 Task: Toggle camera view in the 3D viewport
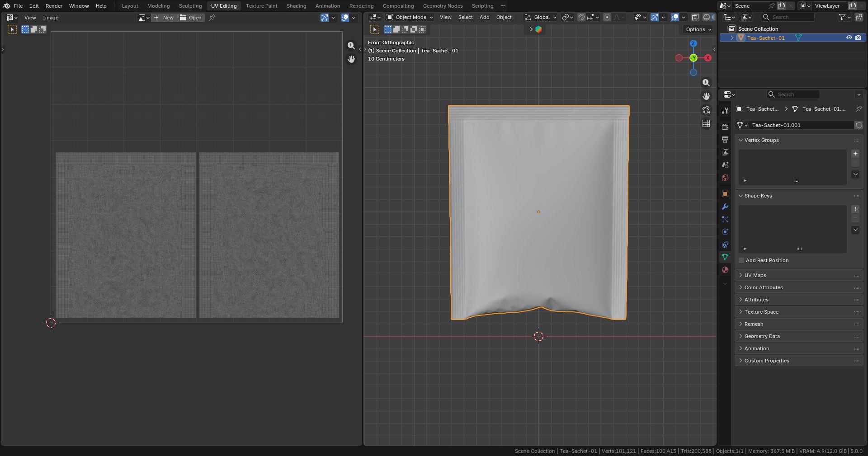click(706, 110)
